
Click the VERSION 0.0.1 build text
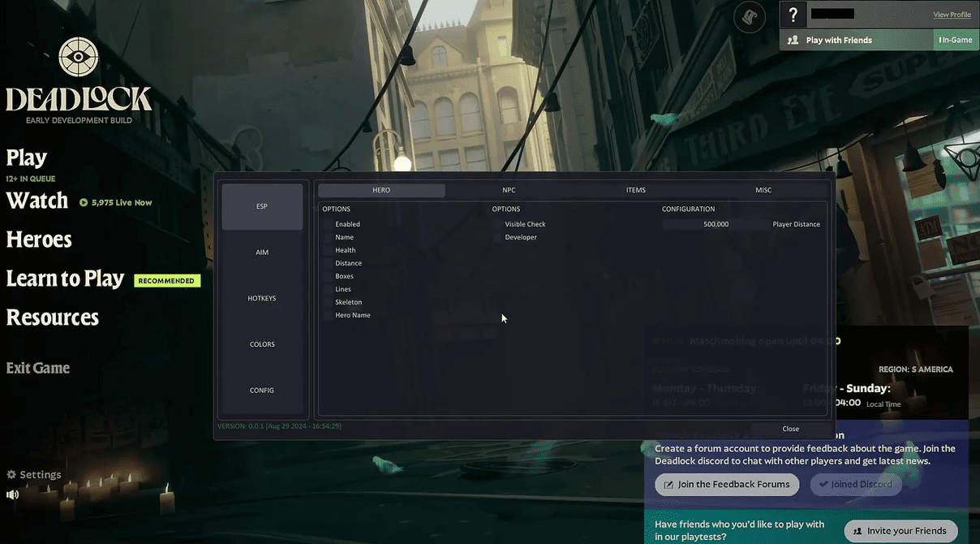pyautogui.click(x=279, y=425)
